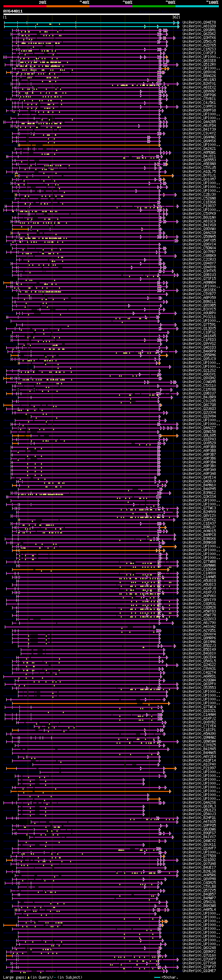Select hit label UniRef100_B4IT39
The height and width of the screenshot is (980, 222).
[x=199, y=129]
